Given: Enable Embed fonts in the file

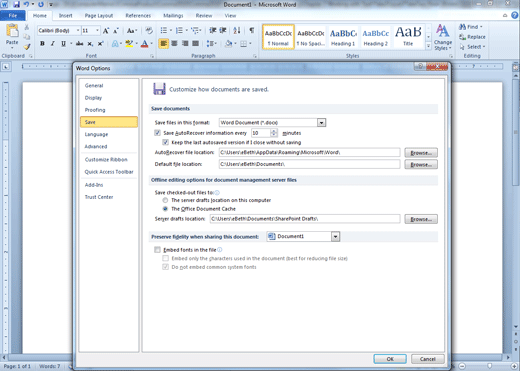Looking at the screenshot, I should (x=157, y=250).
